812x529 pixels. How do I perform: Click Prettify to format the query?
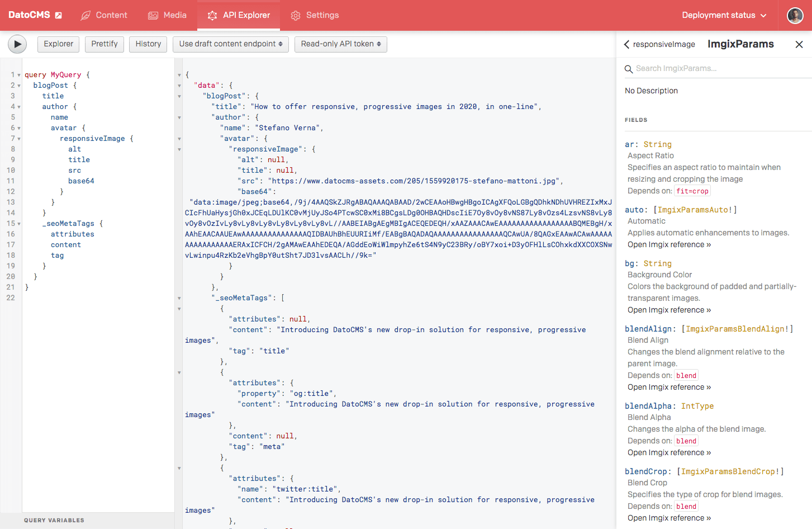[x=105, y=44]
